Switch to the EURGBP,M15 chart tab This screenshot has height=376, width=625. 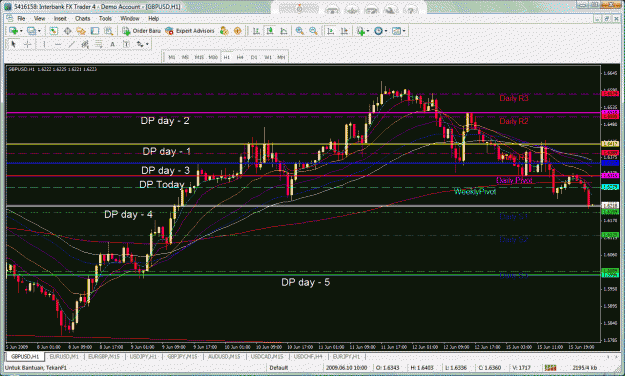[x=104, y=356]
